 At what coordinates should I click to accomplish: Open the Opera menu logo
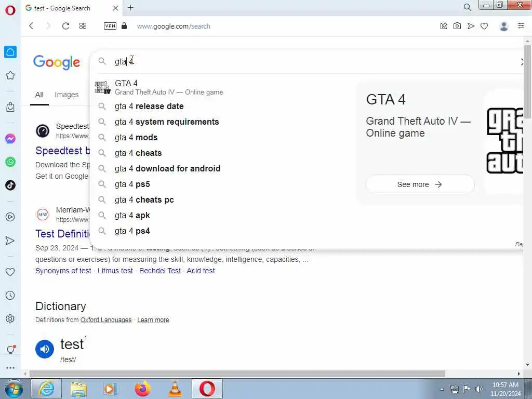[10, 10]
